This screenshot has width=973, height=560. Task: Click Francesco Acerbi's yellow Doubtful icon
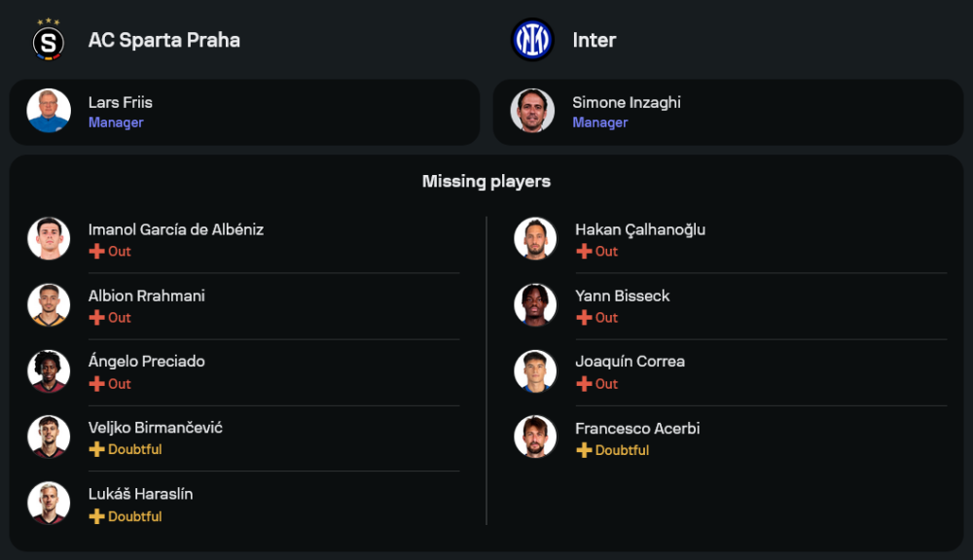tap(584, 450)
